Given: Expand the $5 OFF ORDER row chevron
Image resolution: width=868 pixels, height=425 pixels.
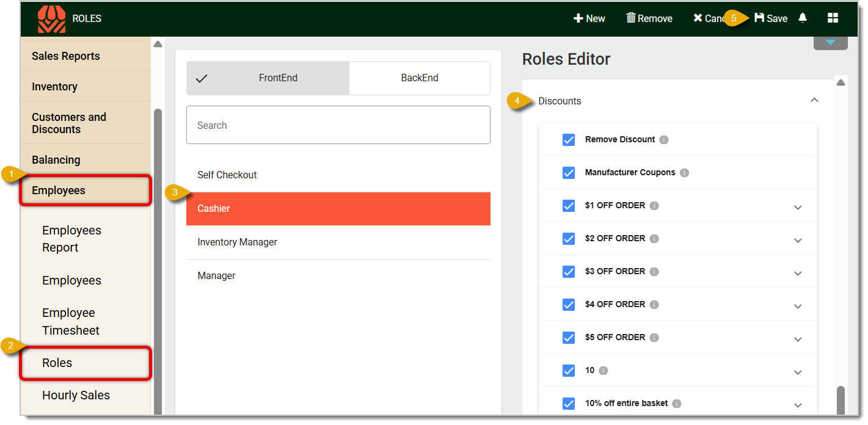Looking at the screenshot, I should click(x=798, y=340).
